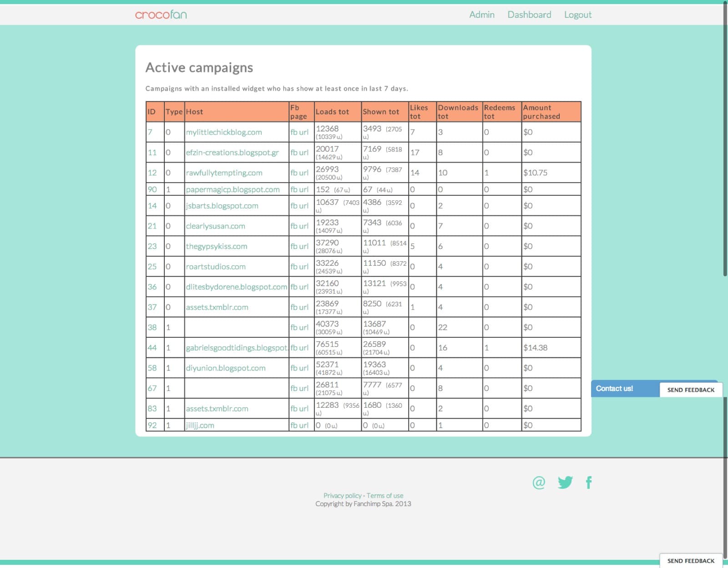728x568 pixels.
Task: Click Send Feedback button beside Contact us
Action: point(691,390)
